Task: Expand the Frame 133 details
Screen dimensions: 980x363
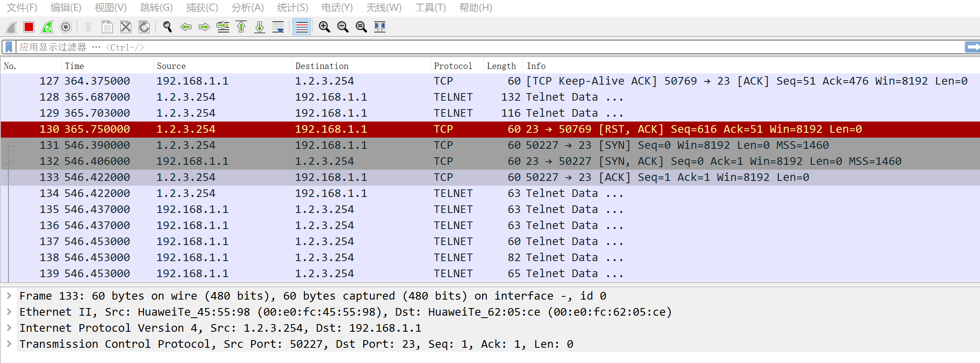Action: pos(9,296)
